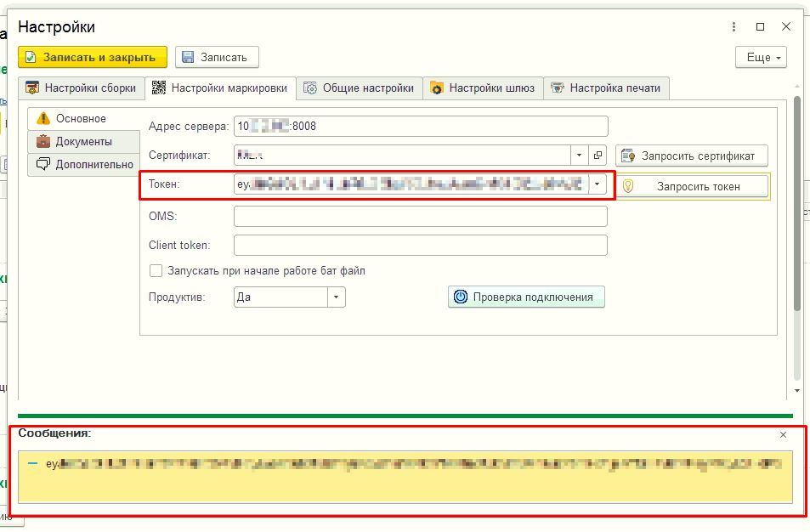The image size is (810, 532).
Task: Open the Еще dropdown menu
Action: click(x=761, y=57)
